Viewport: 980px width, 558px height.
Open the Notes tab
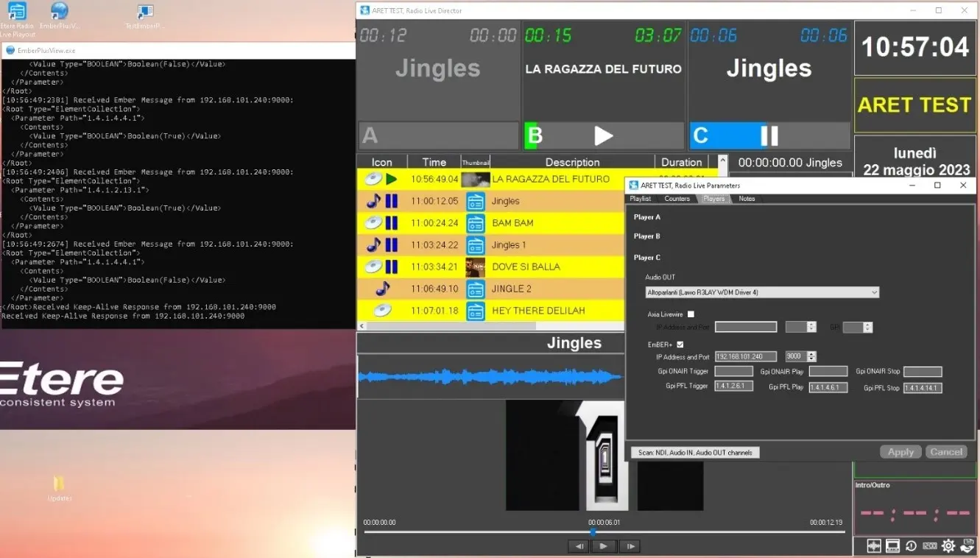[747, 199]
